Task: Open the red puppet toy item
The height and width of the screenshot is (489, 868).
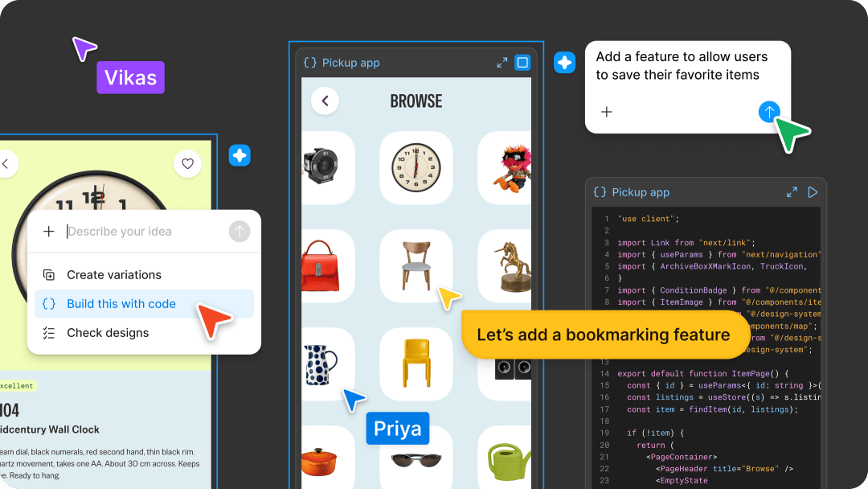Action: click(x=504, y=168)
